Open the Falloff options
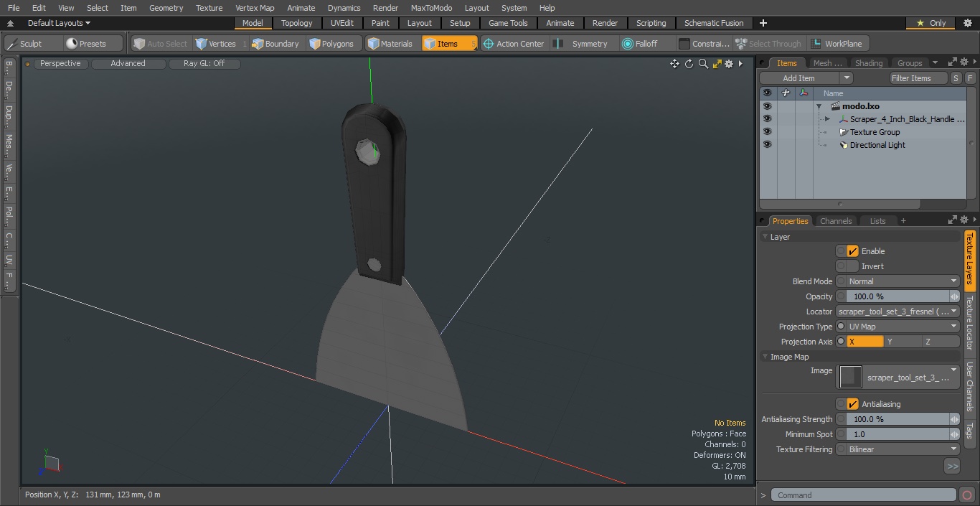This screenshot has height=506, width=980. click(x=646, y=44)
